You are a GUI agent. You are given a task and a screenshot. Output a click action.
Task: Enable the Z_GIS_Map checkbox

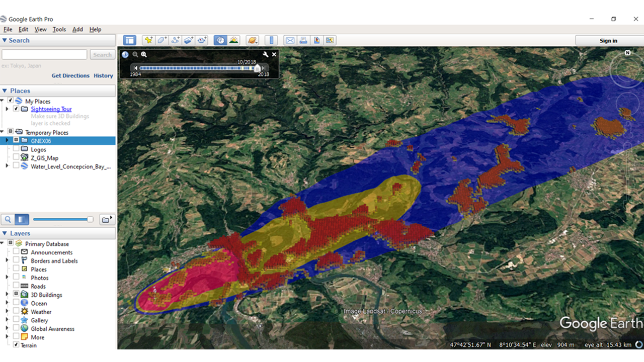click(x=16, y=158)
